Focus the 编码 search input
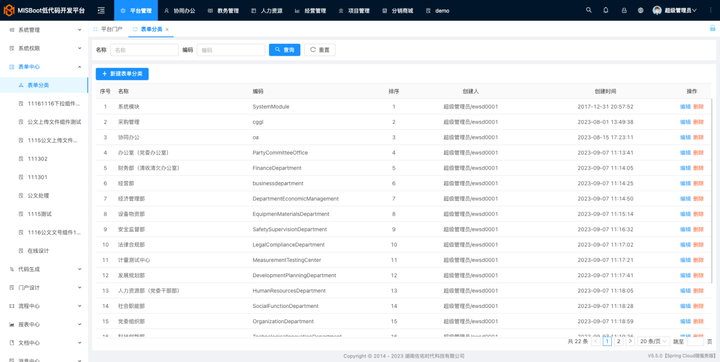 point(231,50)
